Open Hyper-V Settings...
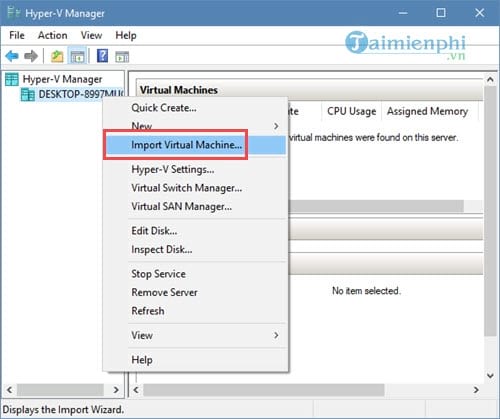Screen dimensions: 500x419 (x=195, y=169)
